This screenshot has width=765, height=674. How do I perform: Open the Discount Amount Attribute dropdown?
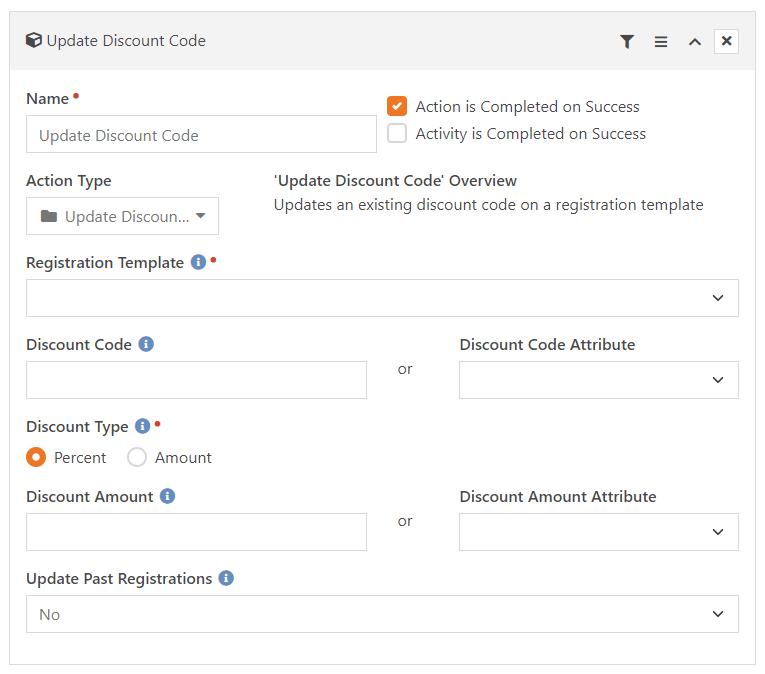[599, 532]
